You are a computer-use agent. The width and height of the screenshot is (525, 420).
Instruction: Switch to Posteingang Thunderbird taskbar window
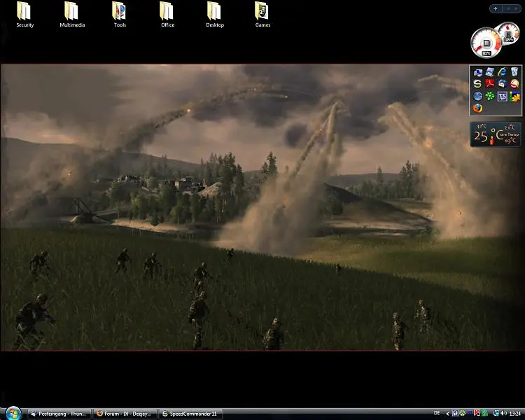tap(59, 414)
